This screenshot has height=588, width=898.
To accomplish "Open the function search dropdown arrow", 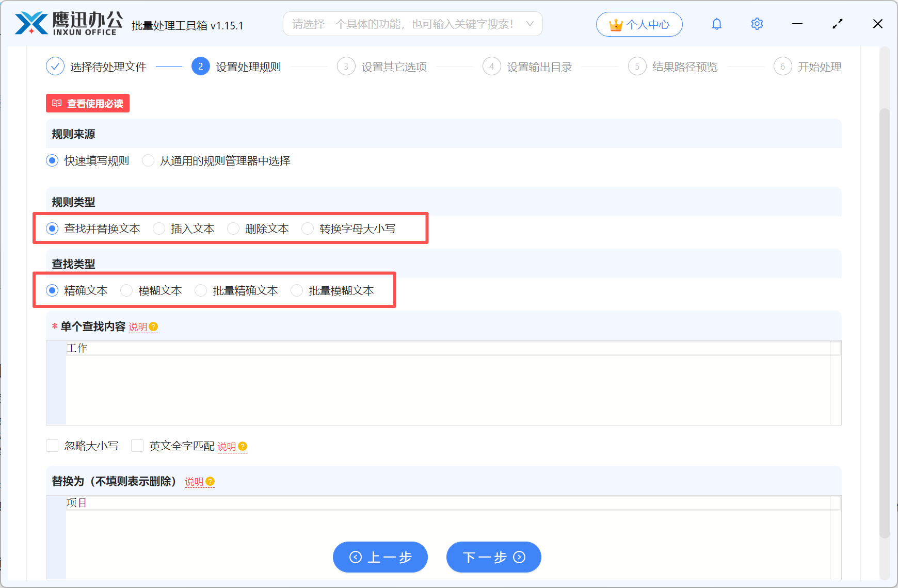I will click(530, 24).
